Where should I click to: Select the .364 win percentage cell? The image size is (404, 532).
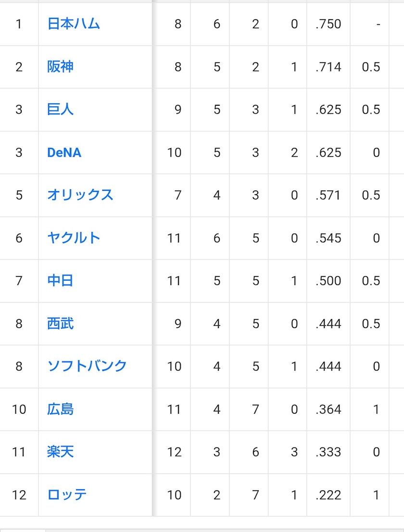pyautogui.click(x=328, y=409)
